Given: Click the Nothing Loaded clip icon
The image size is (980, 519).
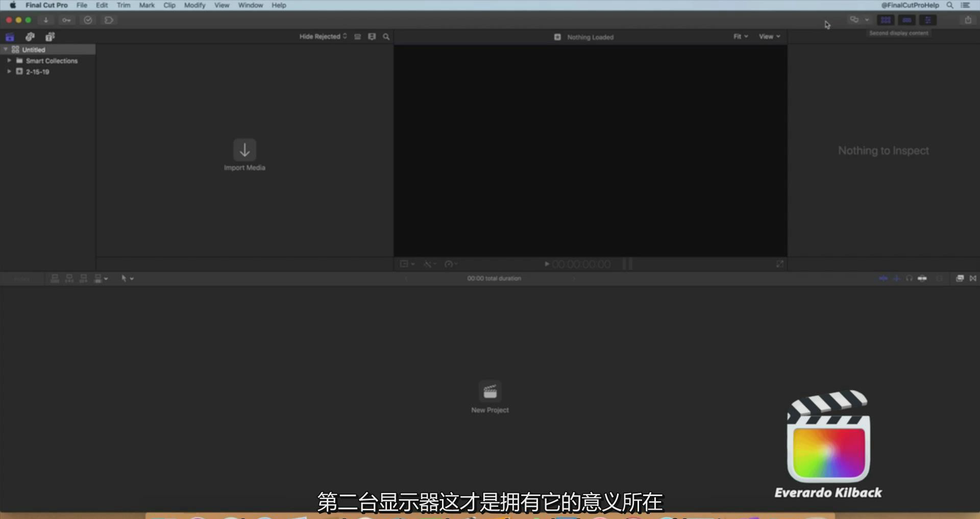Looking at the screenshot, I should [x=557, y=37].
